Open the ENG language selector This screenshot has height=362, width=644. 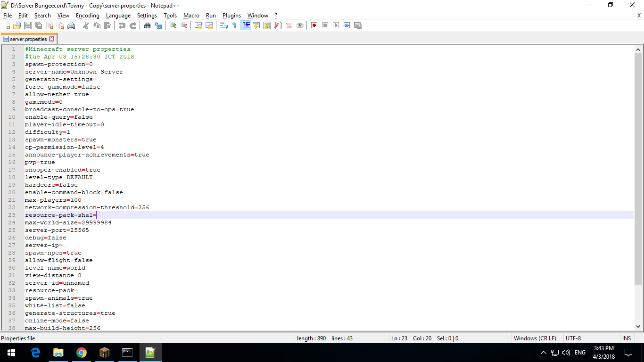point(580,353)
